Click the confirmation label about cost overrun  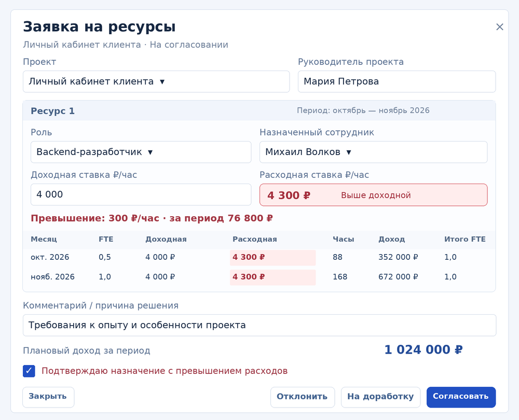tap(165, 371)
